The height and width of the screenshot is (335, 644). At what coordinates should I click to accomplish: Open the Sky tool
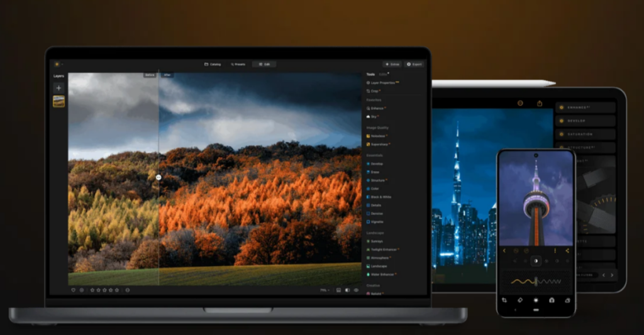click(x=372, y=117)
